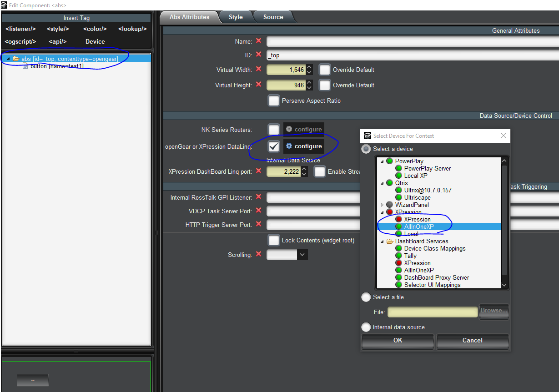Click the gray status dot of WizardPanel
This screenshot has height=392, width=559.
tap(389, 205)
